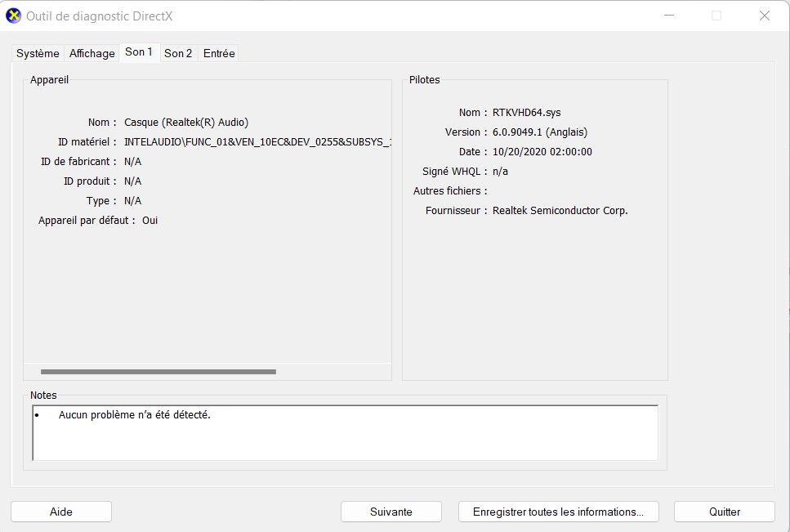Click the Signé WHQL value n/a
This screenshot has height=532, width=790.
(500, 172)
